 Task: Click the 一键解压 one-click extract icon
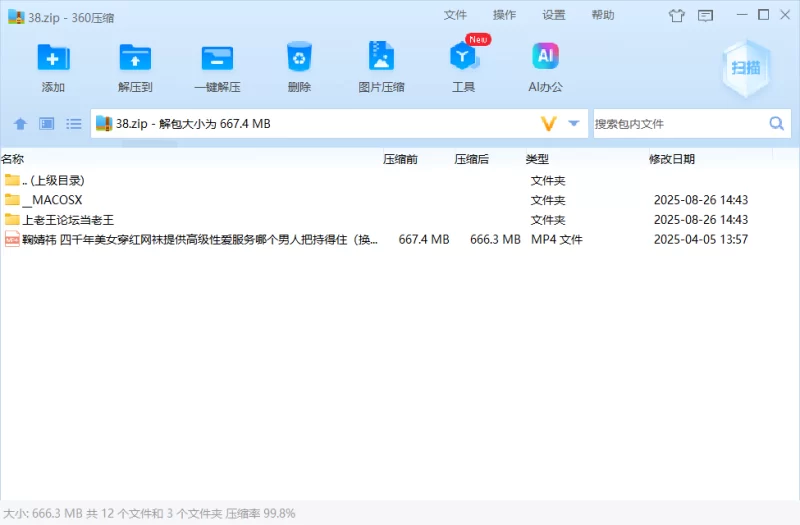pos(217,57)
